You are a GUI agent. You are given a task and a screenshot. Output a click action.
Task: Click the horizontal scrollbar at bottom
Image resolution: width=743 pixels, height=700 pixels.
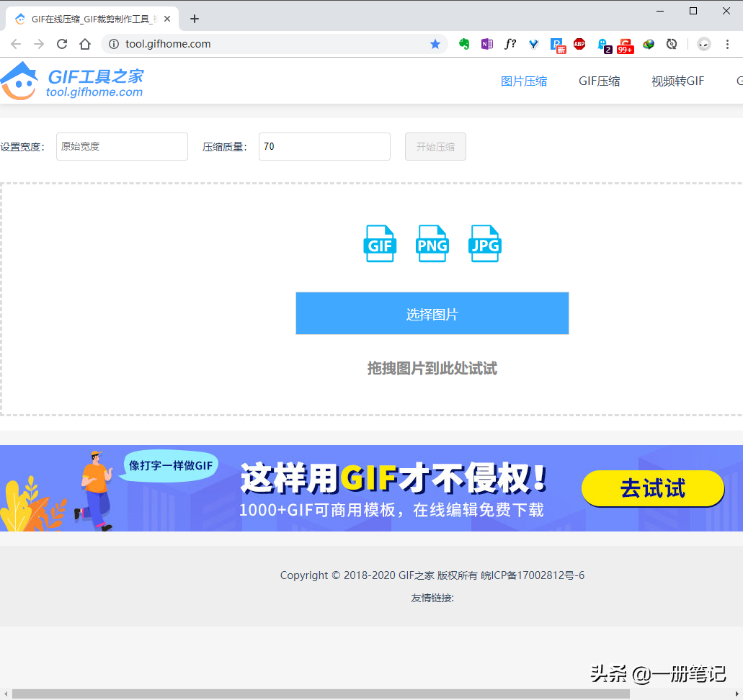tap(321, 694)
